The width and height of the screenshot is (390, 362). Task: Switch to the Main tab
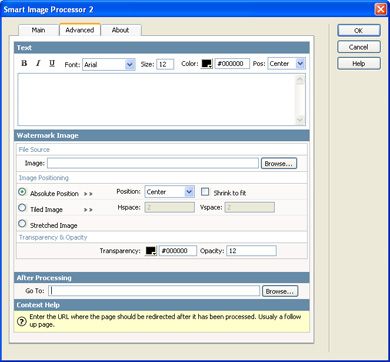tap(38, 30)
